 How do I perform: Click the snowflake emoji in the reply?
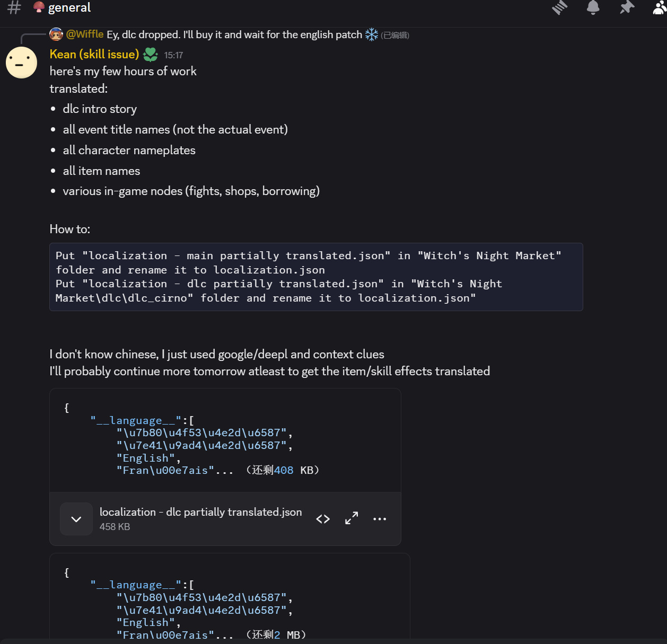coord(372,35)
